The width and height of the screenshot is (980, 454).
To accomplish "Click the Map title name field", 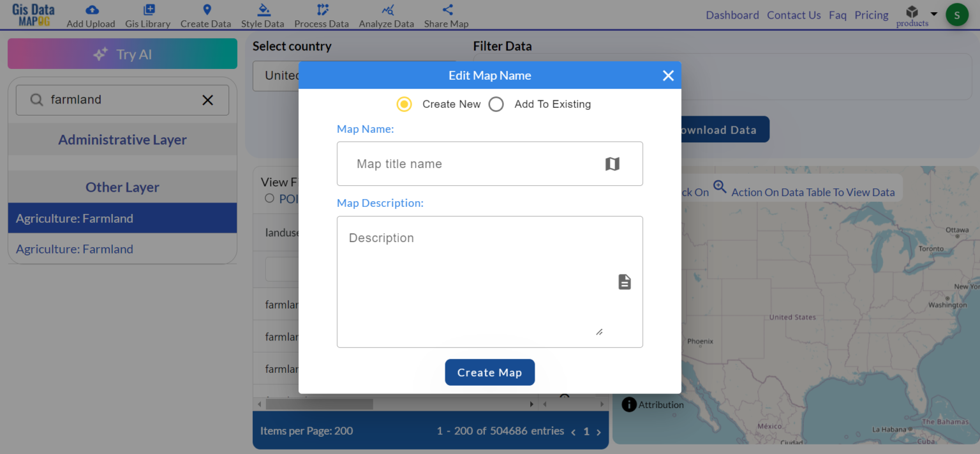I will pyautogui.click(x=489, y=164).
